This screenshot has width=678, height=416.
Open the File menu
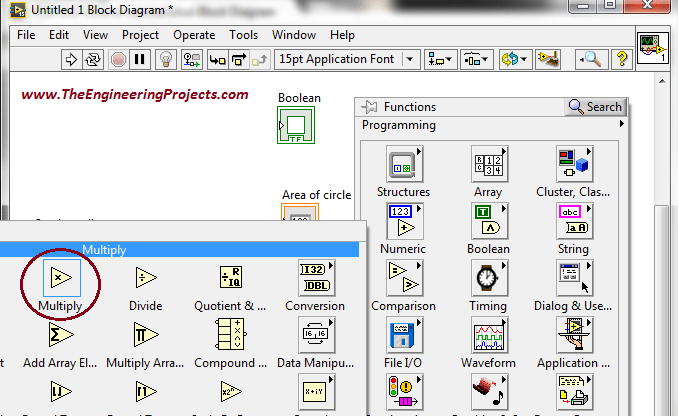click(26, 35)
